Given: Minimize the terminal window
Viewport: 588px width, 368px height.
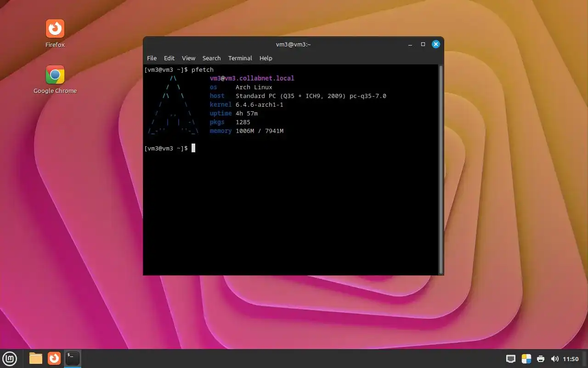Looking at the screenshot, I should click(x=410, y=45).
